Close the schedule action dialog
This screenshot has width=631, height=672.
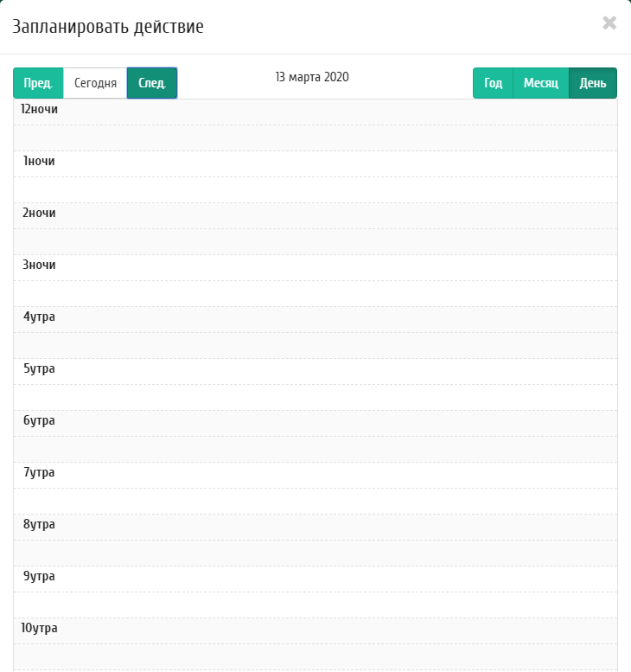[609, 23]
